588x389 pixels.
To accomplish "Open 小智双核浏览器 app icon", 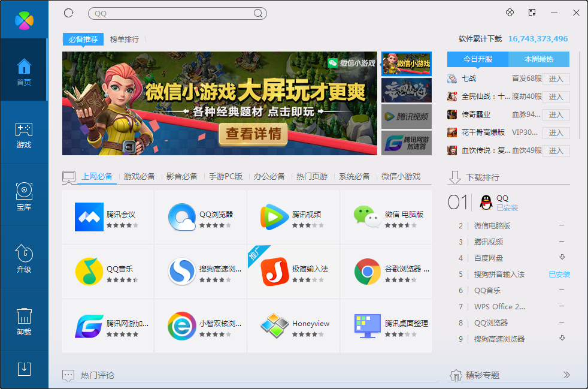I will pyautogui.click(x=182, y=326).
